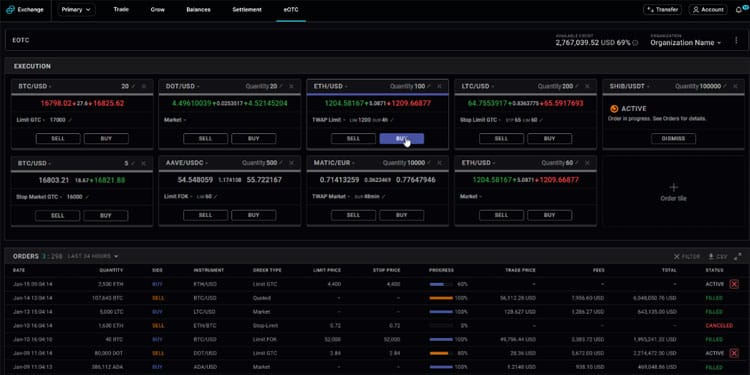Expand the Organization Name selector
The width and height of the screenshot is (750, 375).
[x=685, y=43]
